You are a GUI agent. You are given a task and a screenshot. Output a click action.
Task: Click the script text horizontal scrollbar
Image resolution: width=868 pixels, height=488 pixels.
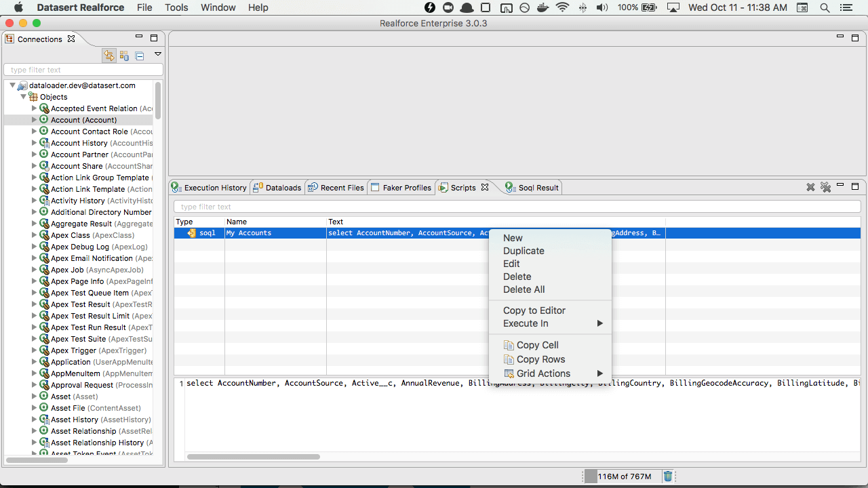[254, 457]
